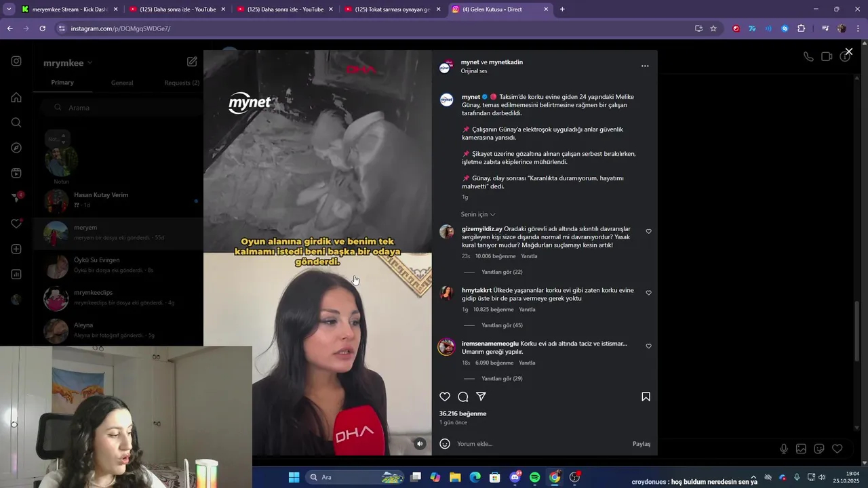Open File Explorer from the taskbar
The height and width of the screenshot is (488, 868).
[x=455, y=477]
